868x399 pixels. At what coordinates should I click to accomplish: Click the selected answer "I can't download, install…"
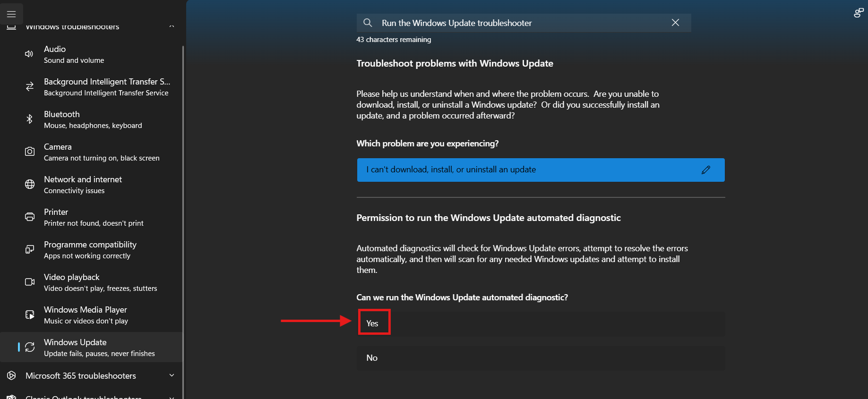(541, 170)
